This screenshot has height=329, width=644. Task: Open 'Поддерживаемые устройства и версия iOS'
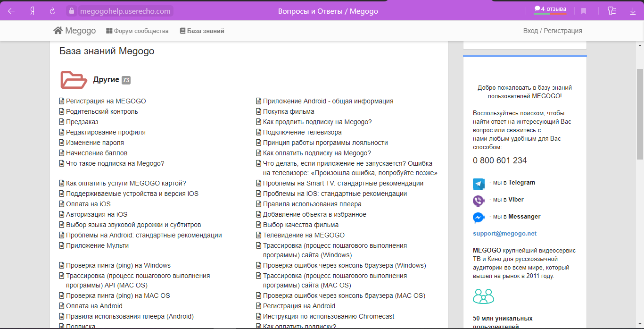[x=132, y=194]
